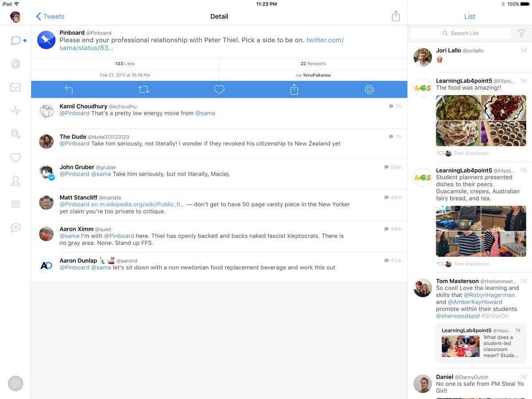532x399 pixels.
Task: Open app settings gear in sidebar
Action: (x=16, y=383)
